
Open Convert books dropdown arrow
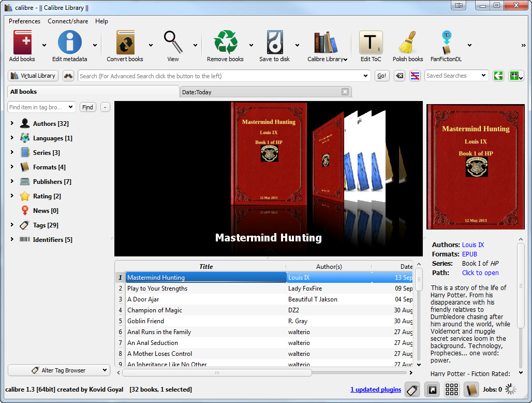pyautogui.click(x=151, y=45)
